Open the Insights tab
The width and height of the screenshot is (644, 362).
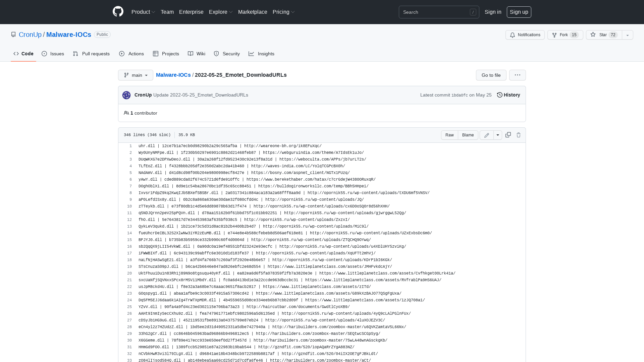(261, 54)
